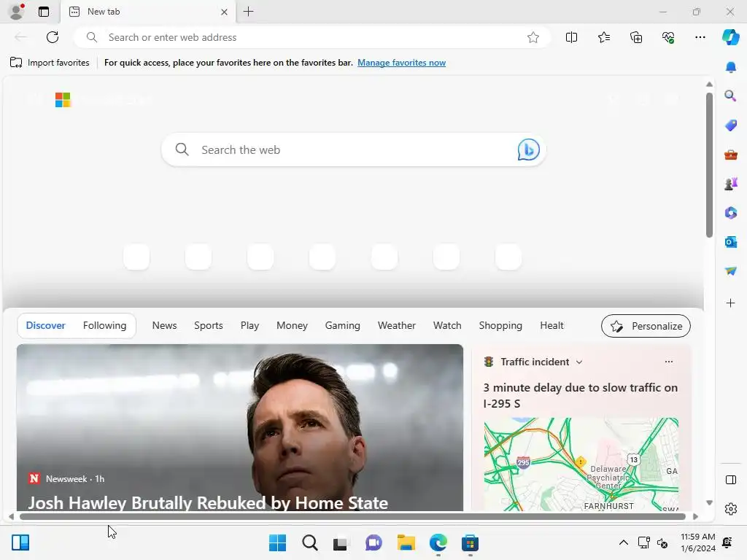Image resolution: width=747 pixels, height=560 pixels.
Task: Open Microsoft Store from taskbar
Action: (x=470, y=542)
